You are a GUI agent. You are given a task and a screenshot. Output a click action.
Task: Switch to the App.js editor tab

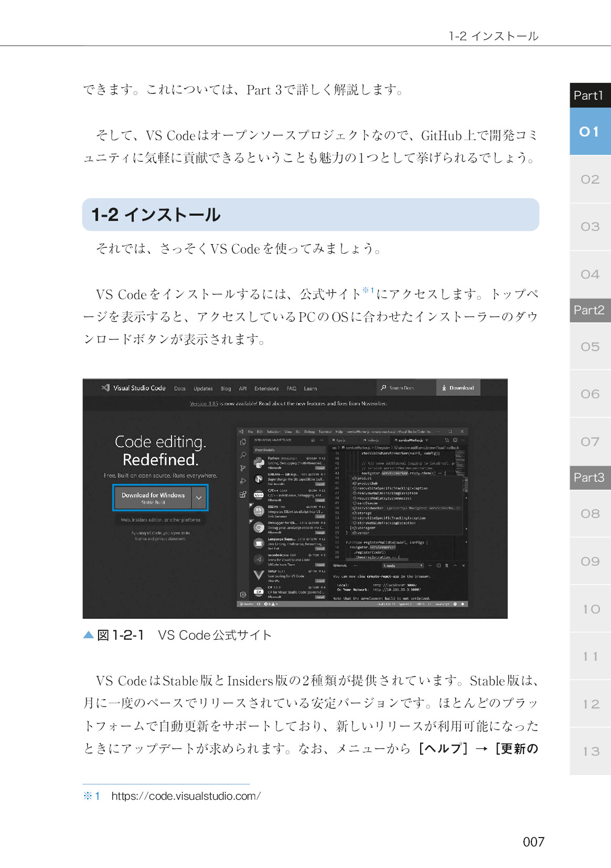coord(343,440)
